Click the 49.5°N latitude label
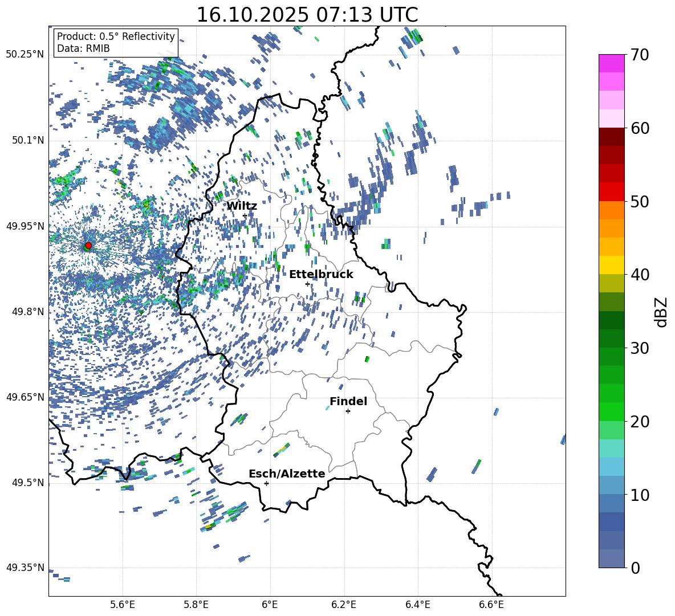Viewport: 675px width, 616px height. [28, 483]
